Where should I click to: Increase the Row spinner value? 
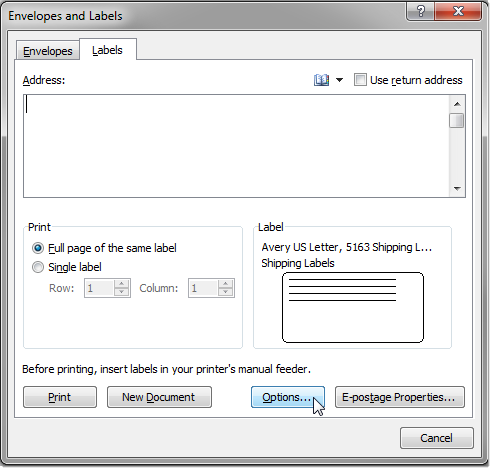coord(122,284)
